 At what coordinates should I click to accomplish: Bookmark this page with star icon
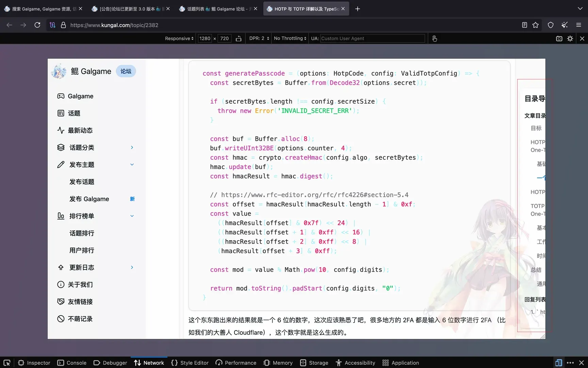pyautogui.click(x=536, y=25)
